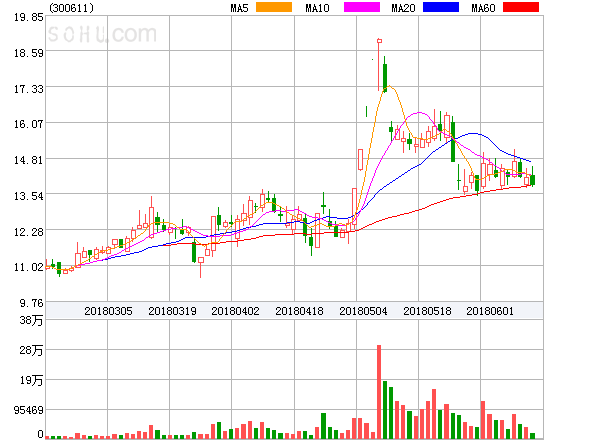600x440 pixels.
Task: Click the 13.54 price axis label
Action: coord(29,196)
